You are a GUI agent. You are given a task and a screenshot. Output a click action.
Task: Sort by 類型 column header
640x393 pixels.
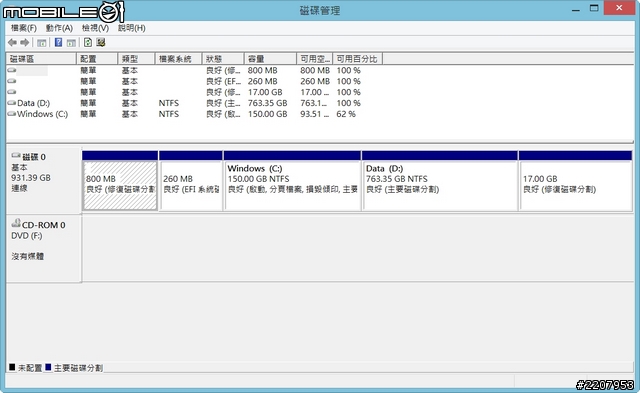click(x=136, y=59)
